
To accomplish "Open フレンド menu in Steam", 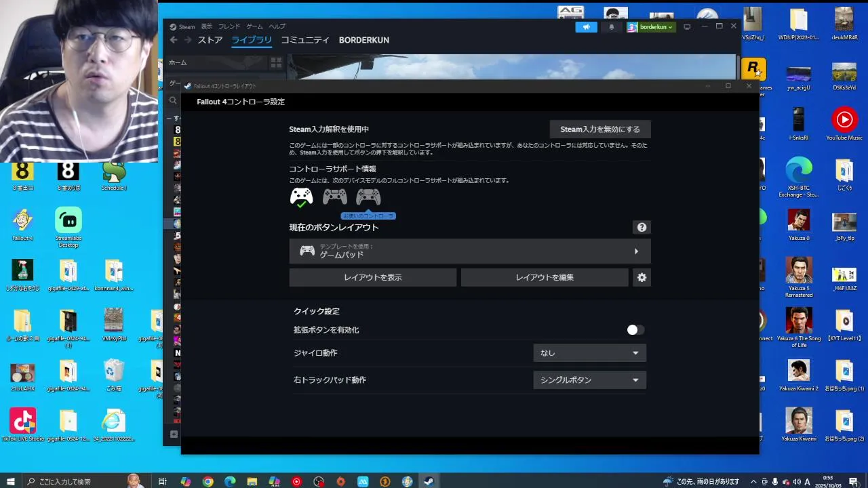I will [x=229, y=26].
